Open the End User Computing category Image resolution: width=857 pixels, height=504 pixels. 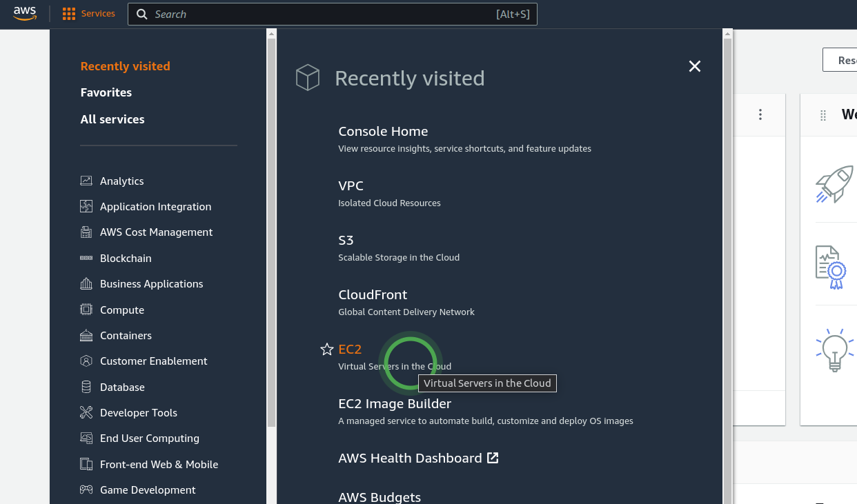coord(149,438)
